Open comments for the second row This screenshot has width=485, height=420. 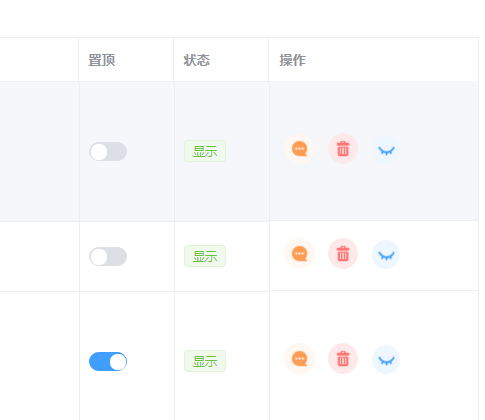point(299,254)
